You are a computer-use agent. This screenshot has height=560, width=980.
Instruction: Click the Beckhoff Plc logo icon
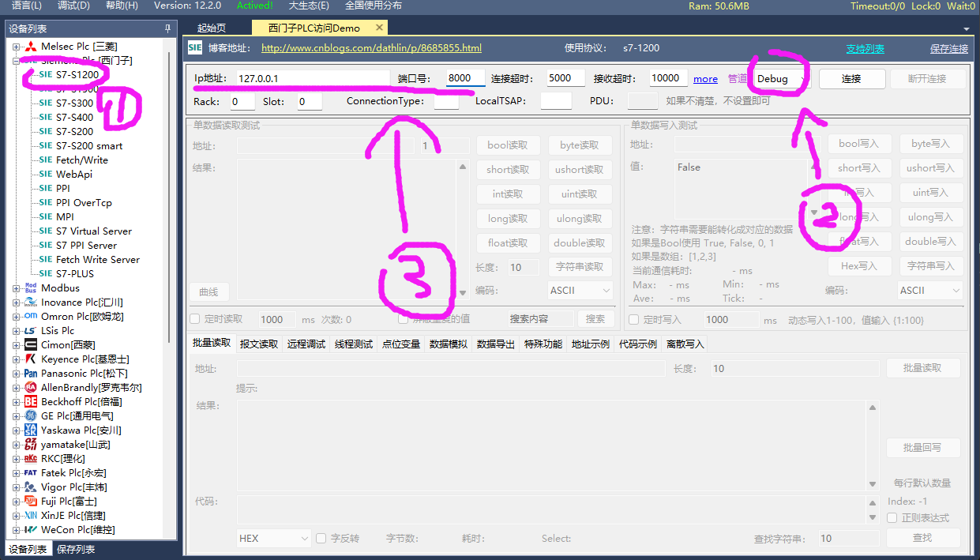31,401
